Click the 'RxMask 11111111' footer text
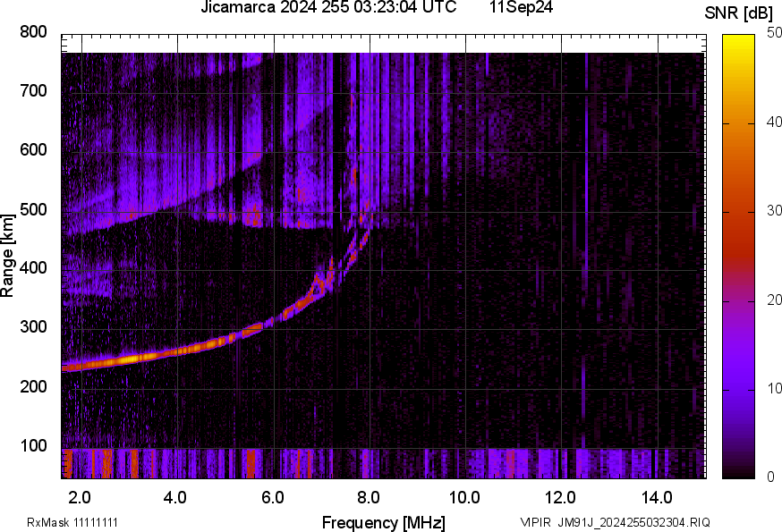The width and height of the screenshot is (782, 532). click(x=72, y=522)
